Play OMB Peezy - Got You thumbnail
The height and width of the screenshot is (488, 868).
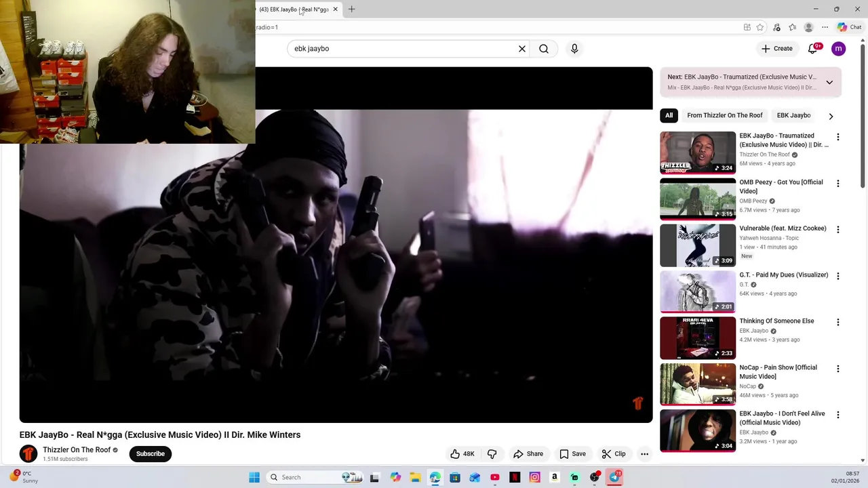pos(698,199)
